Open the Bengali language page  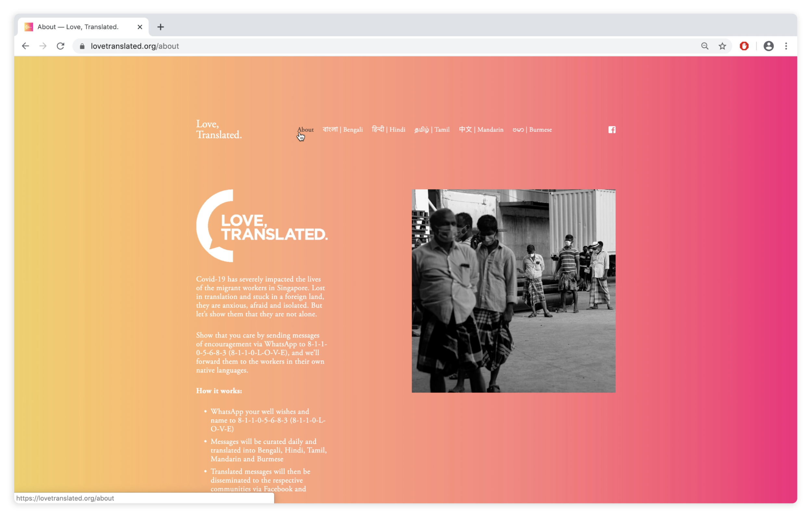(343, 130)
